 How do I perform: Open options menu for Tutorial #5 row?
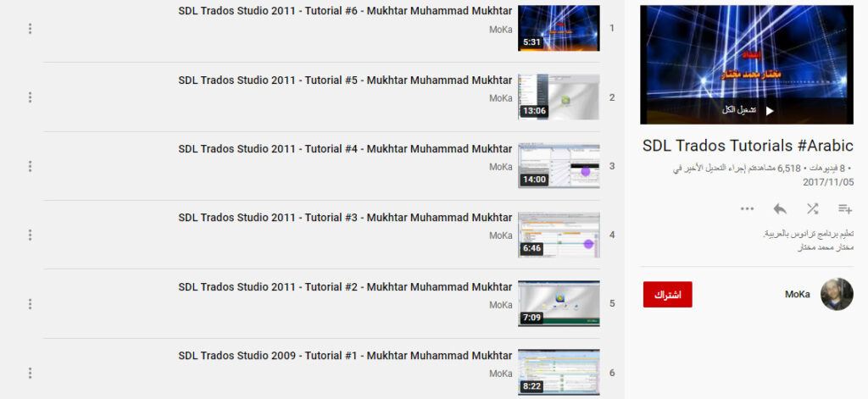click(30, 97)
